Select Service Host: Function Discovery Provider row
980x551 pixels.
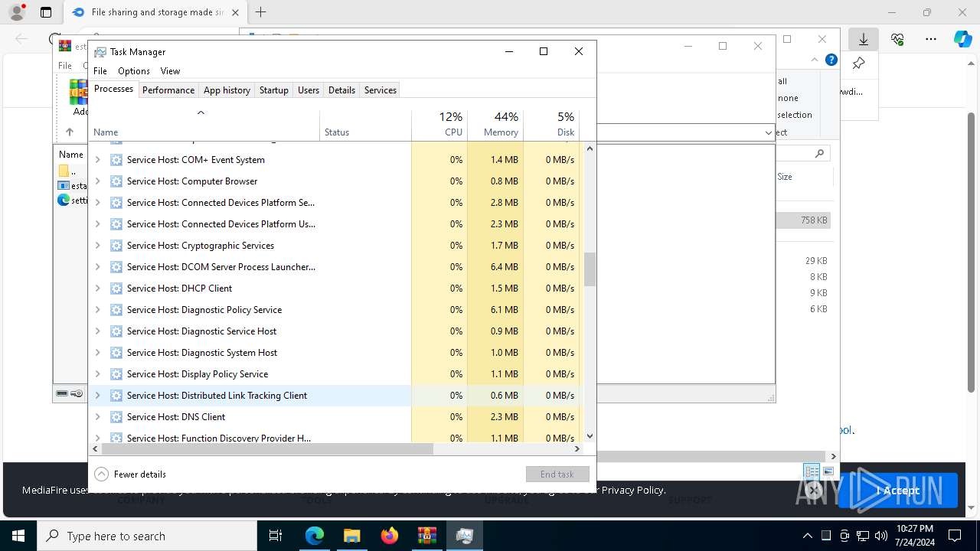[x=335, y=437]
